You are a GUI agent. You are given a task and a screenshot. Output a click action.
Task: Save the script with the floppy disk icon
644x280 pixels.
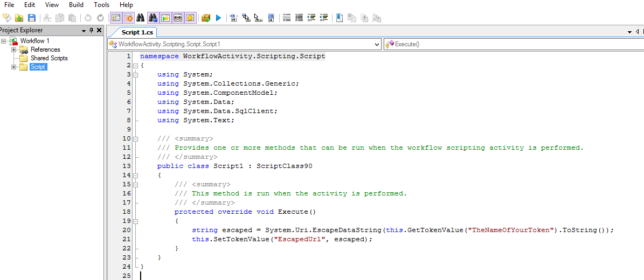click(32, 18)
